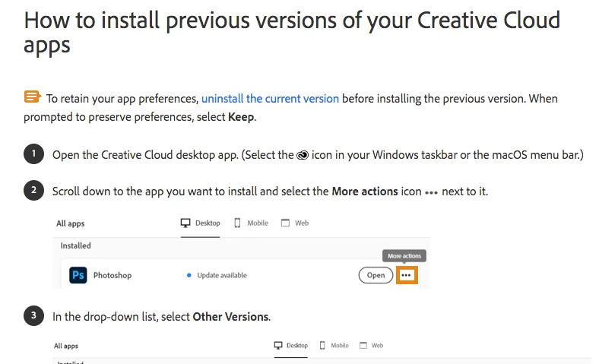Click the blue Update available dot

click(189, 275)
